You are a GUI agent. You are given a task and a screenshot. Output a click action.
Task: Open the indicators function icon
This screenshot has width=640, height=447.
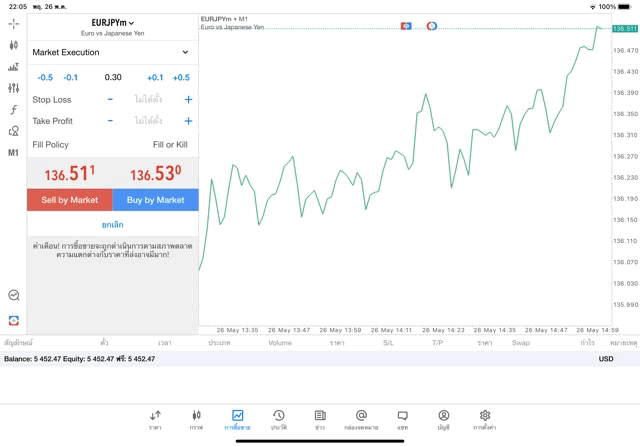(13, 110)
